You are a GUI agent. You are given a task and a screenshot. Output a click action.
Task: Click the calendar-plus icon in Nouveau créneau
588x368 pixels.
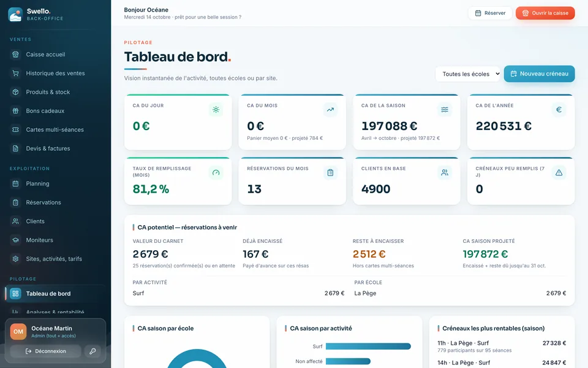514,74
